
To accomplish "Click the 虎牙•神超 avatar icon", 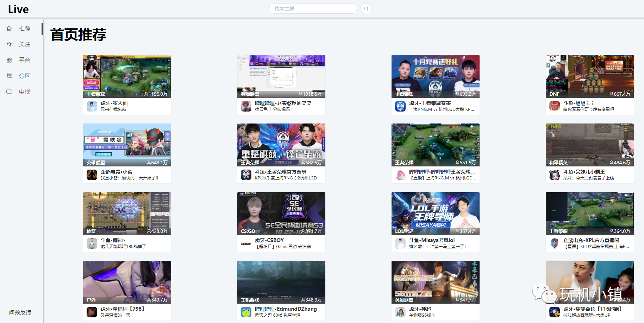I will pos(400,312).
